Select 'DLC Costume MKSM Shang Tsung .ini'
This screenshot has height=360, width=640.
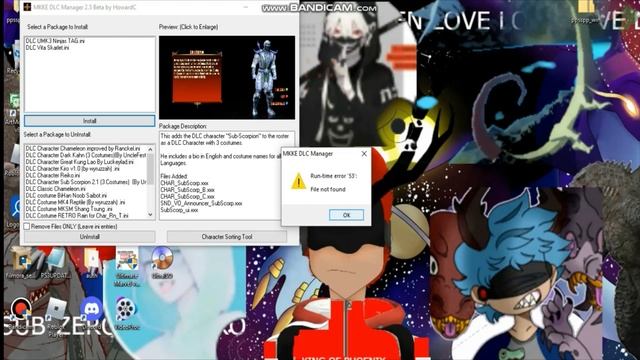point(69,209)
